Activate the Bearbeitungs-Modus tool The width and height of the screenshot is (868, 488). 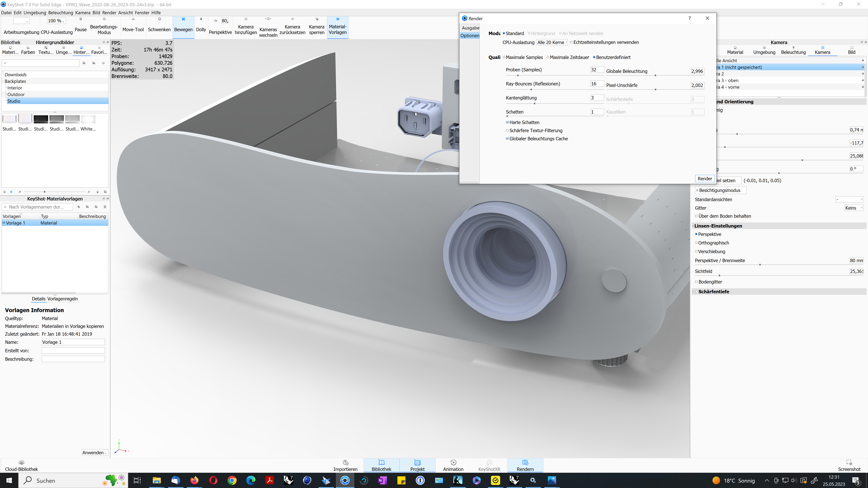(104, 26)
